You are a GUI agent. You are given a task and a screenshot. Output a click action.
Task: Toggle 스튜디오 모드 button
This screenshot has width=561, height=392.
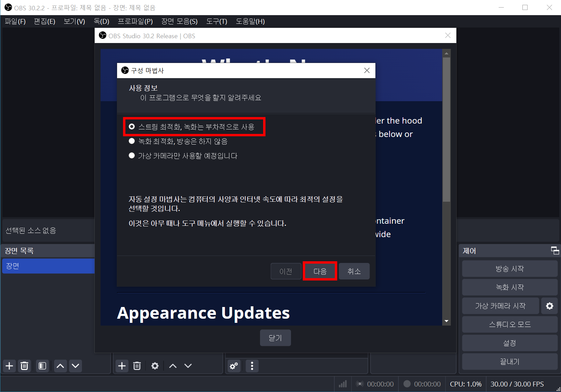[510, 325]
